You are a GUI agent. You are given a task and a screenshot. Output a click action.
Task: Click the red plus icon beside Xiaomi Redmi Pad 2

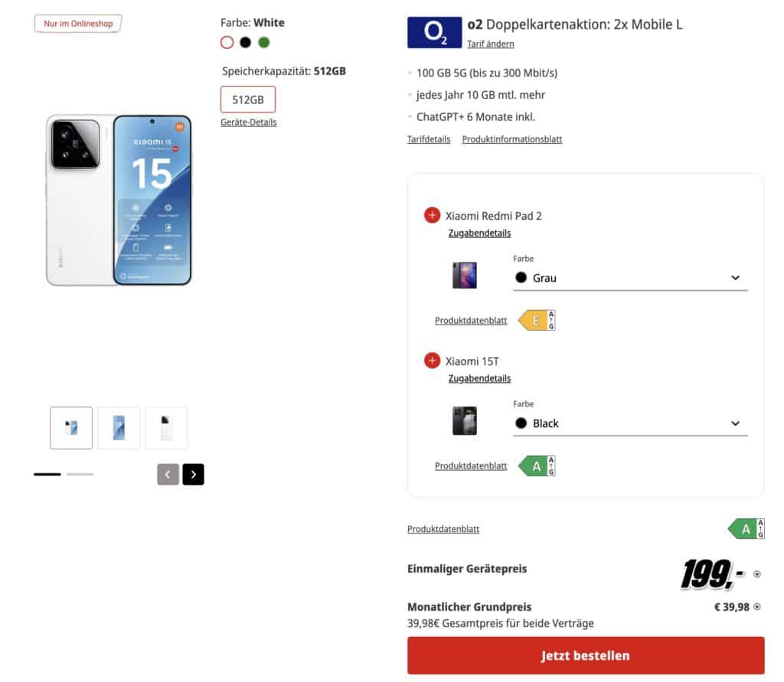click(432, 215)
